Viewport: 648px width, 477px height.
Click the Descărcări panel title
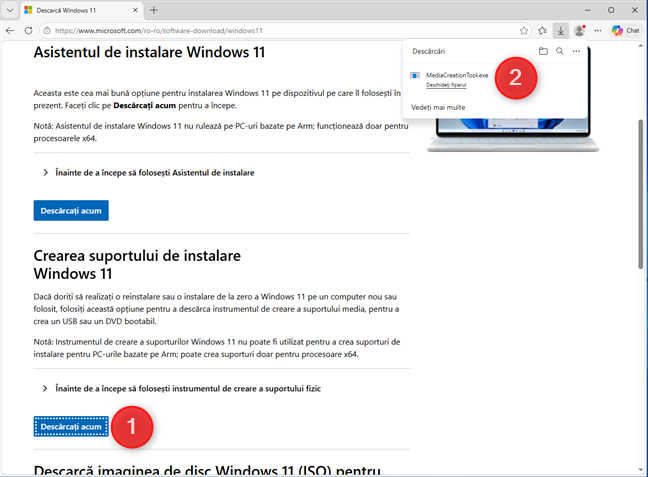point(429,51)
